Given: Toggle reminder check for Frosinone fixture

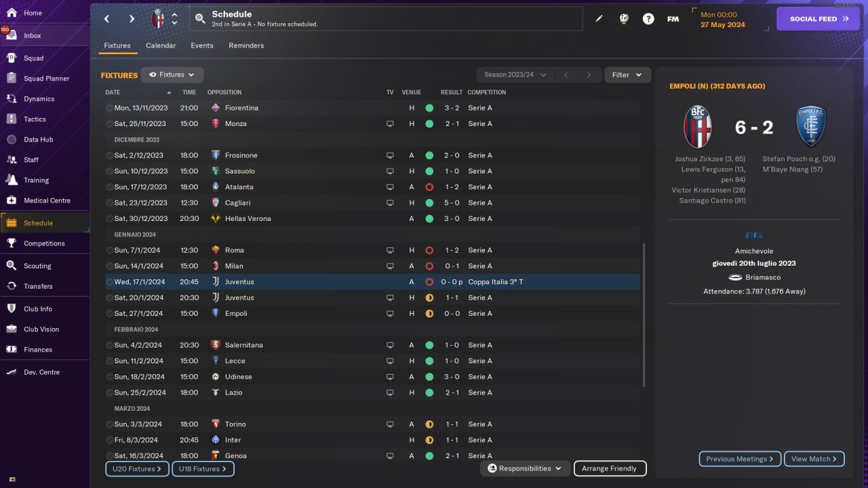Looking at the screenshot, I should 109,155.
